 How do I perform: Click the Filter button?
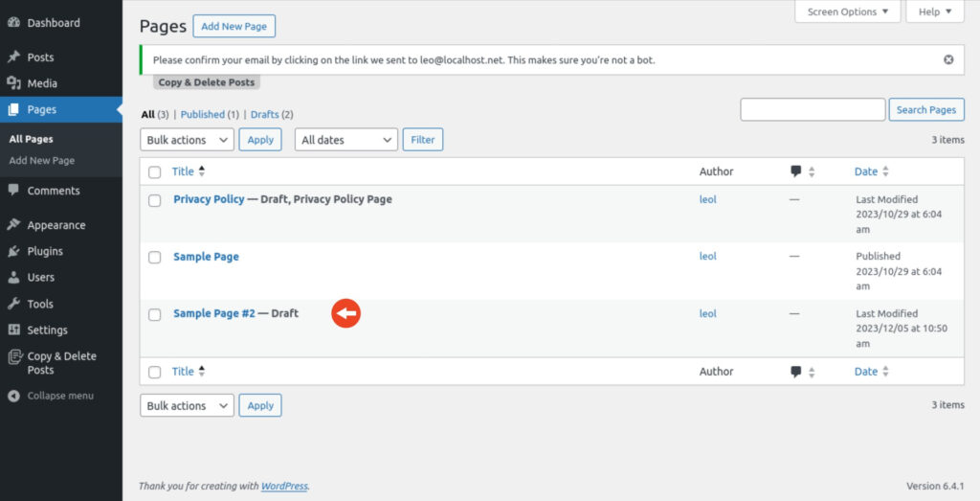(x=422, y=140)
